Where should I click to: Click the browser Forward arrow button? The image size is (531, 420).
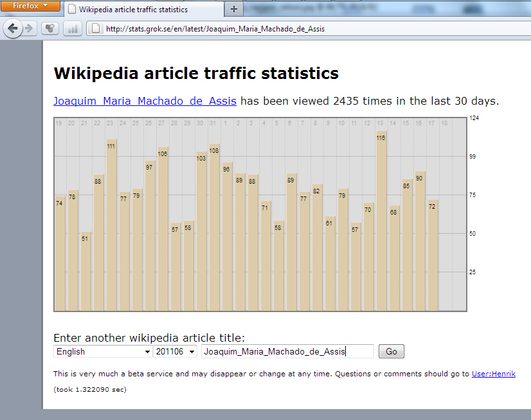pos(29,28)
